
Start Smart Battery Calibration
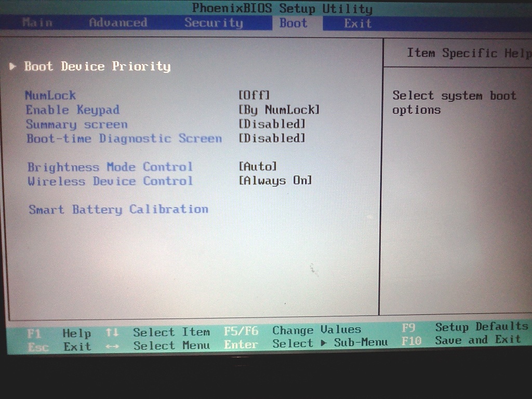[x=118, y=209]
